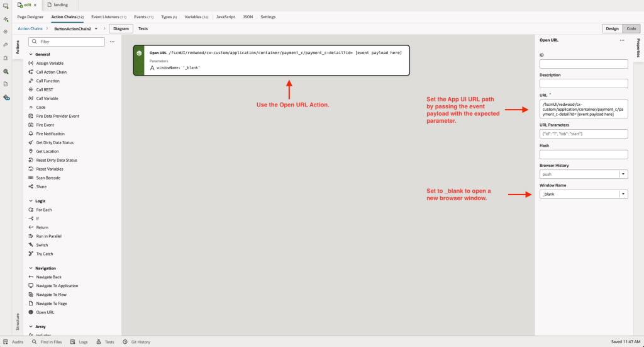
Task: Choose the Call REST action icon
Action: tap(31, 89)
